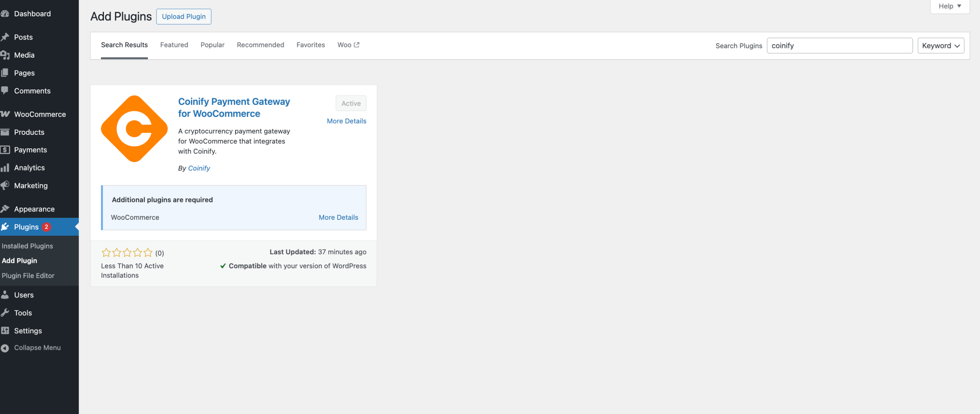Click the Upload Plugin button
Viewport: 980px width, 414px height.
coord(184,17)
